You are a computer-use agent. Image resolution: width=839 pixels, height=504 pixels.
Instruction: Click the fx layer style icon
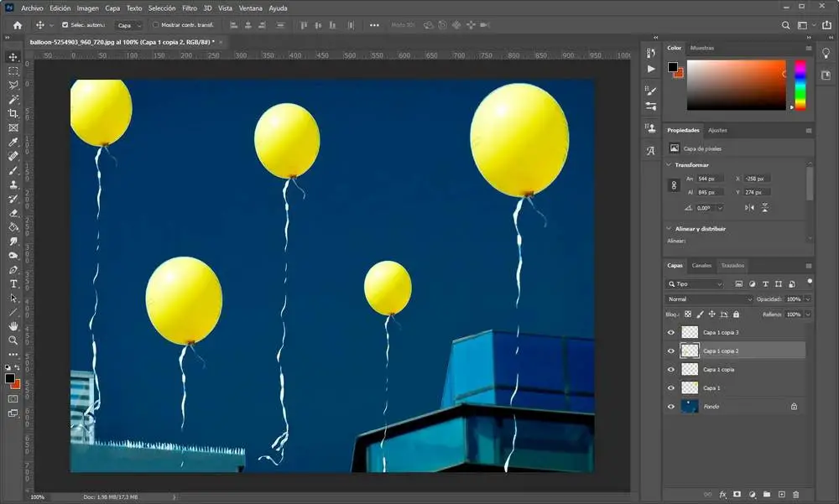pos(722,495)
